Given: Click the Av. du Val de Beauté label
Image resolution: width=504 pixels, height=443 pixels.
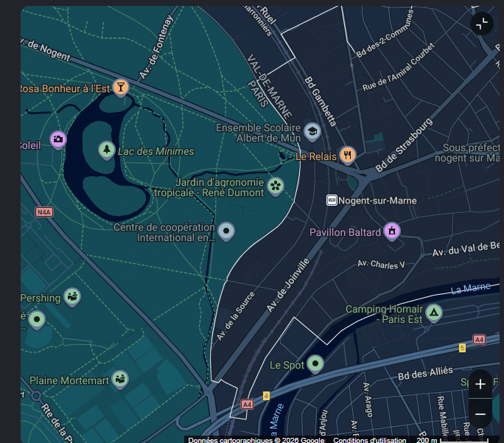Looking at the screenshot, I should pos(466,249).
